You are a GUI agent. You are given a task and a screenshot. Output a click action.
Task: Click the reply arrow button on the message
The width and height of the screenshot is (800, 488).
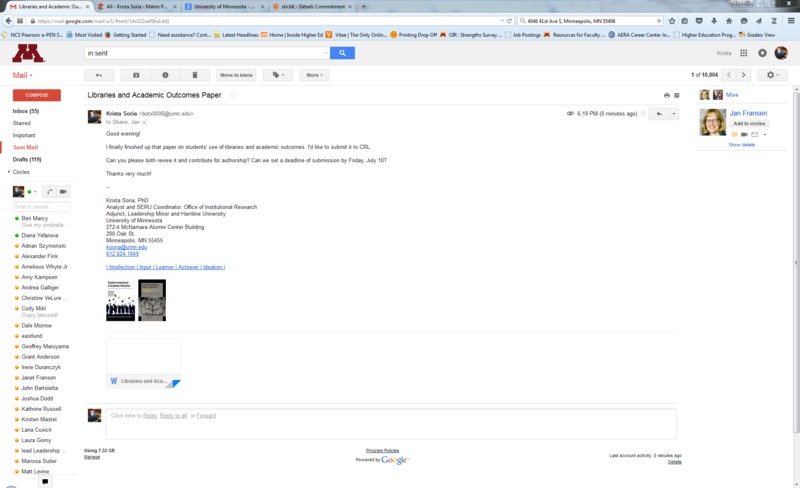coord(658,114)
